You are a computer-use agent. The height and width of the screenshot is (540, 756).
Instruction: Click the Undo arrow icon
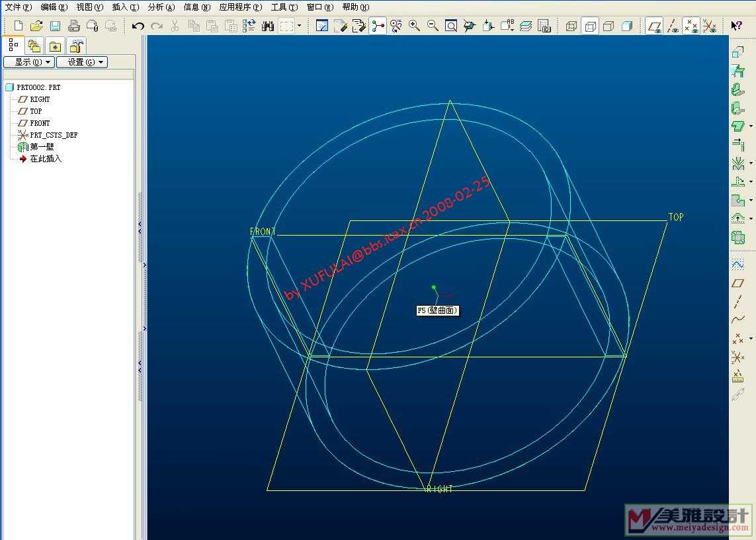(x=138, y=26)
